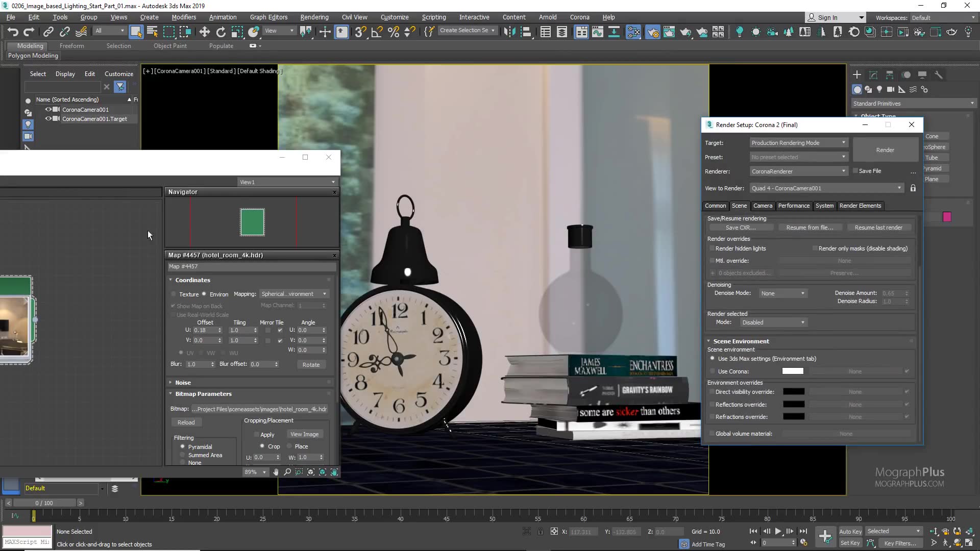This screenshot has height=551, width=980.
Task: Click the Undo arrow icon
Action: [13, 32]
